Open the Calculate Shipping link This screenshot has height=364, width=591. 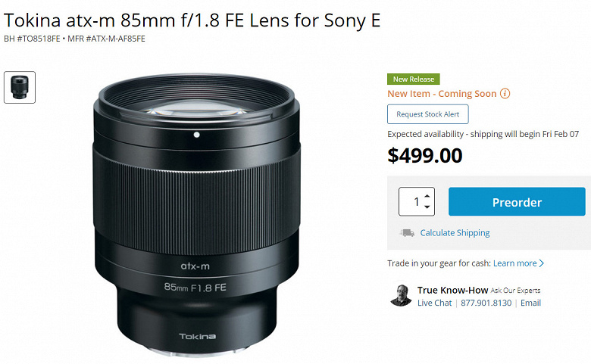tap(455, 233)
